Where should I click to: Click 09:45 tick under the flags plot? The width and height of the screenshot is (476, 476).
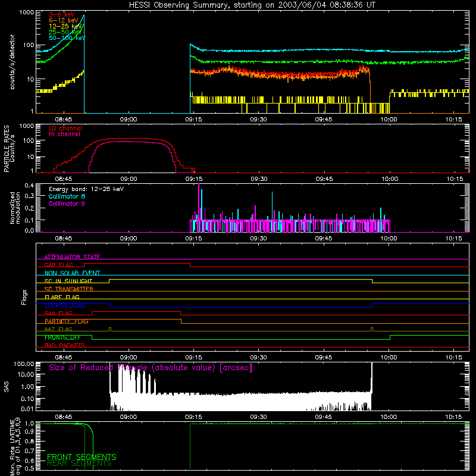coord(324,358)
